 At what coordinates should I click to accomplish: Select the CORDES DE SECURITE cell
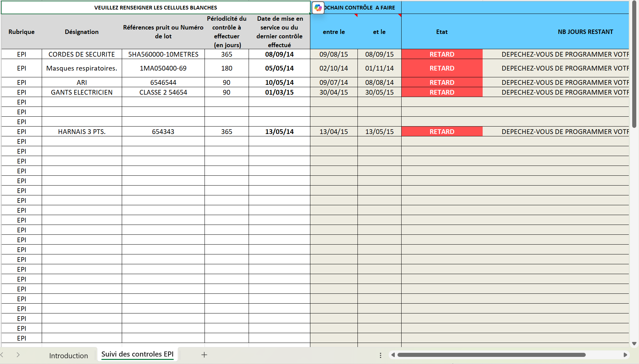[x=82, y=54]
